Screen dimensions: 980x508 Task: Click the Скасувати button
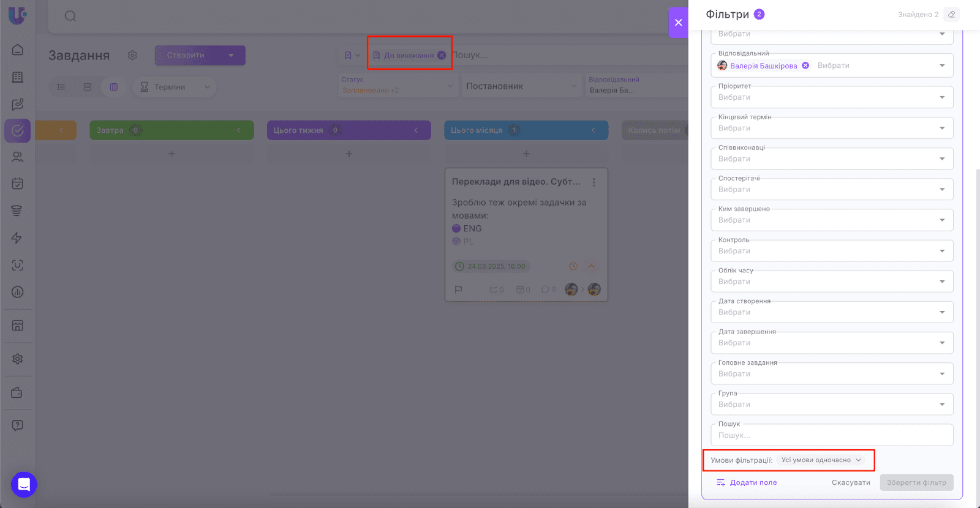coord(851,483)
